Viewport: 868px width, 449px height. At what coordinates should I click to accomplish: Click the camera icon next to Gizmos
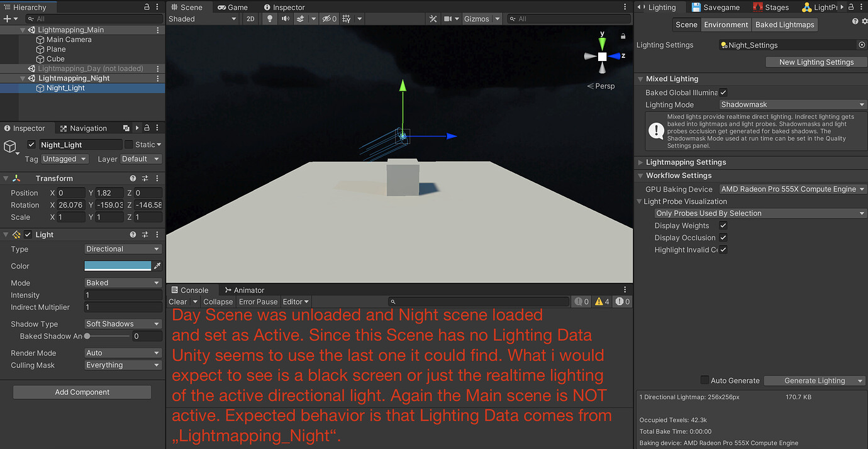(448, 18)
